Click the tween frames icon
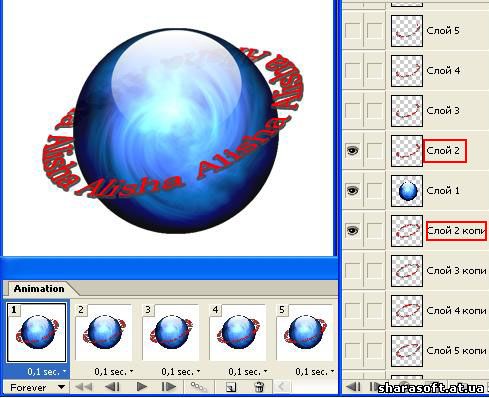489x398 pixels. coord(199,387)
